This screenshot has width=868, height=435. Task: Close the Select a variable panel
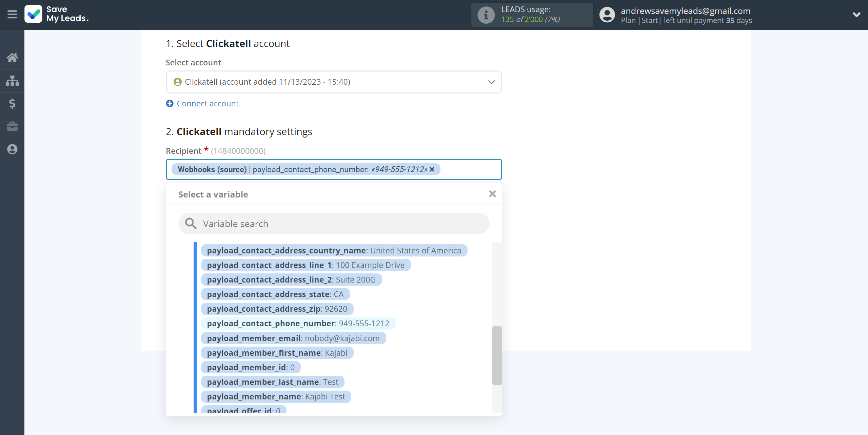point(492,194)
